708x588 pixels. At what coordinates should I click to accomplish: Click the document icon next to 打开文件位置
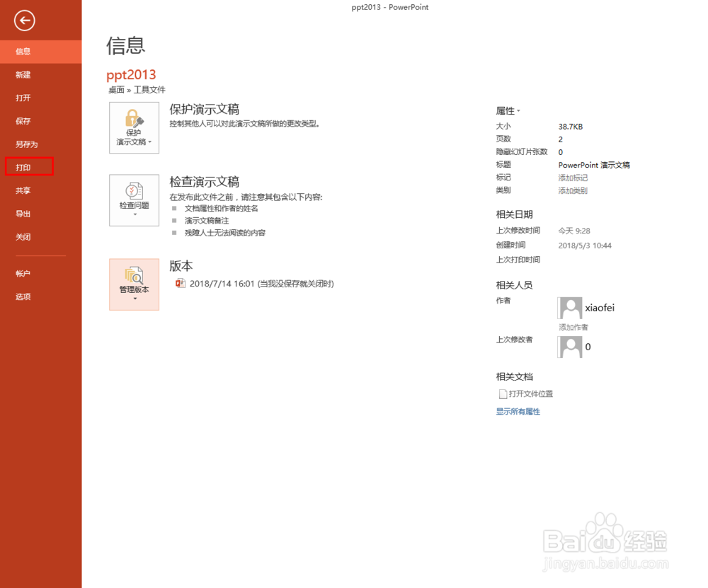tap(503, 394)
